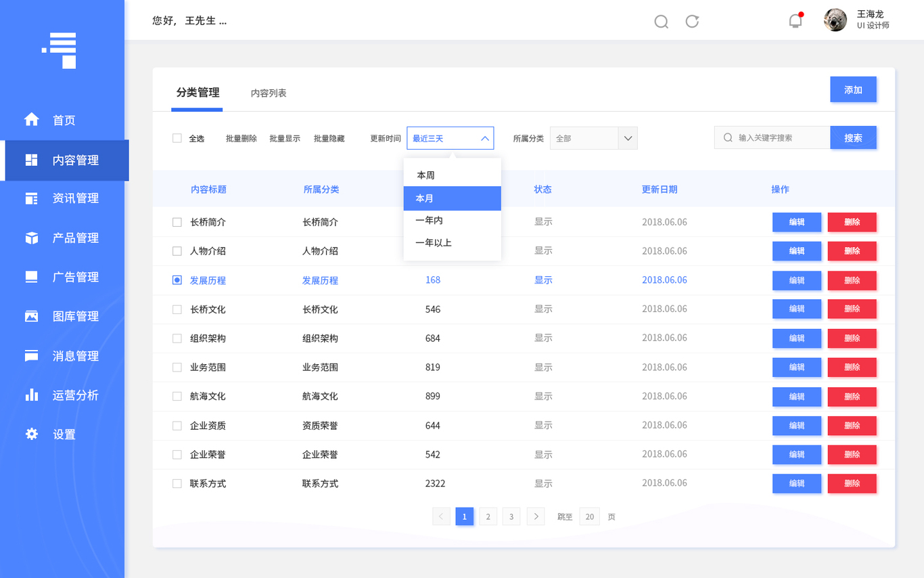Image resolution: width=924 pixels, height=578 pixels.
Task: Open notifications with the bell icon
Action: (x=795, y=20)
